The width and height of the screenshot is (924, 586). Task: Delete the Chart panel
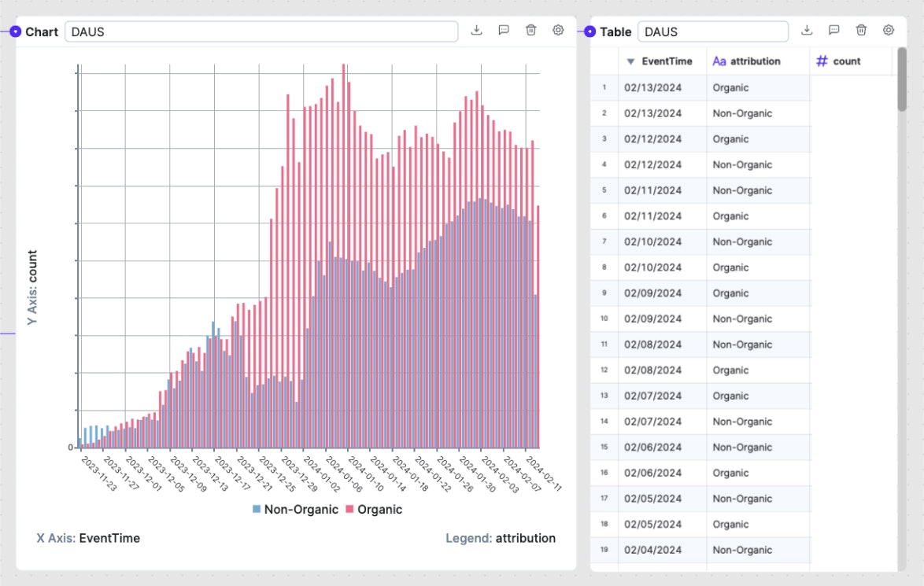coord(531,30)
